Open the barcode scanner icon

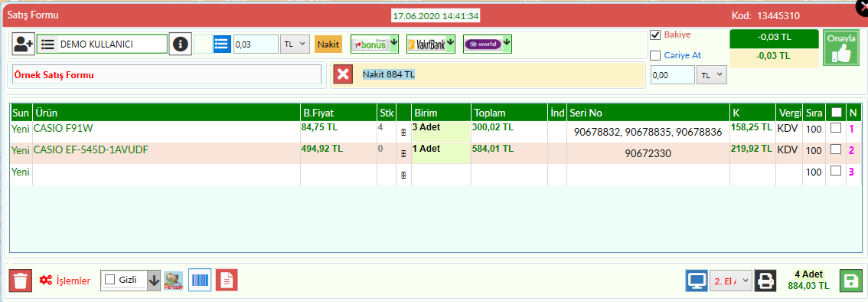(200, 281)
